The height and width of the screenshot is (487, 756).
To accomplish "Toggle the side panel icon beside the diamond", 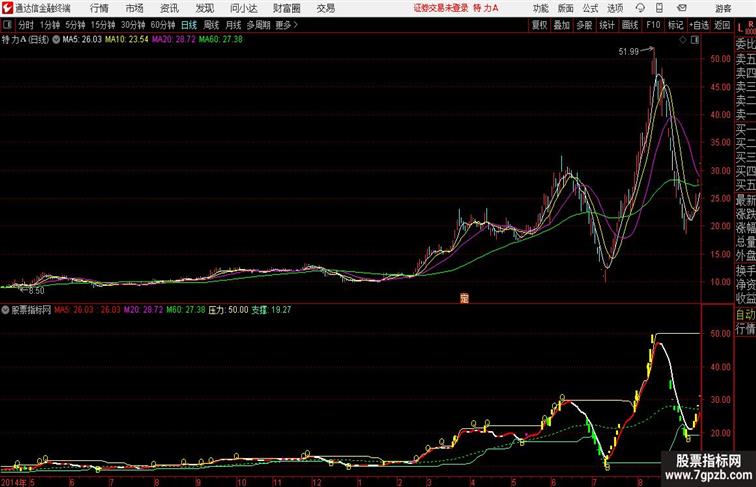I will pyautogui.click(x=695, y=41).
